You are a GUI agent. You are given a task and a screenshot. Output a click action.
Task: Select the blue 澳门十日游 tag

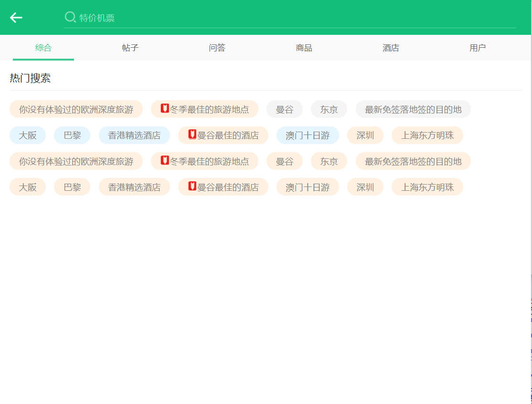pos(308,135)
